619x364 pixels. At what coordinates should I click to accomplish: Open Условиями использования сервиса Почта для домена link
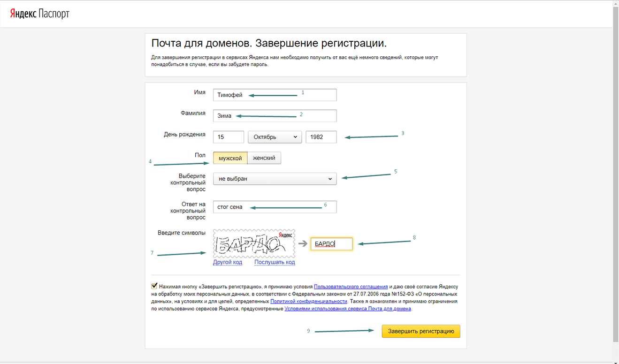click(348, 309)
